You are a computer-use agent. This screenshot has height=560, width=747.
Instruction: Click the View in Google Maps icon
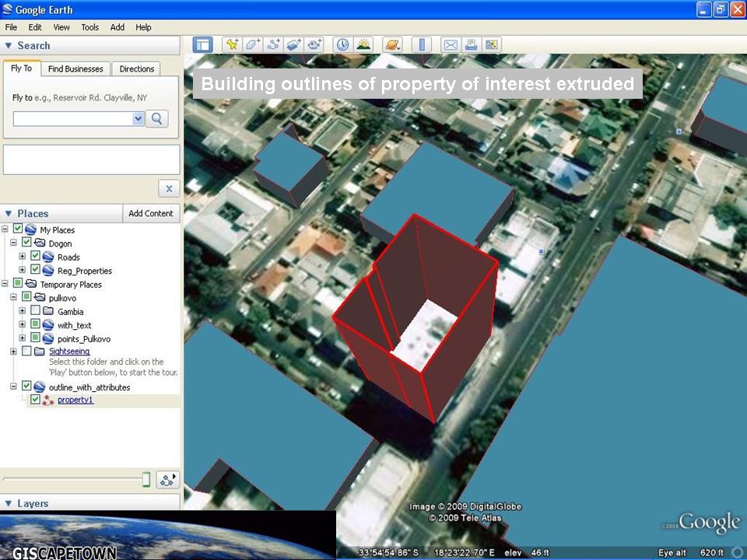pyautogui.click(x=491, y=45)
